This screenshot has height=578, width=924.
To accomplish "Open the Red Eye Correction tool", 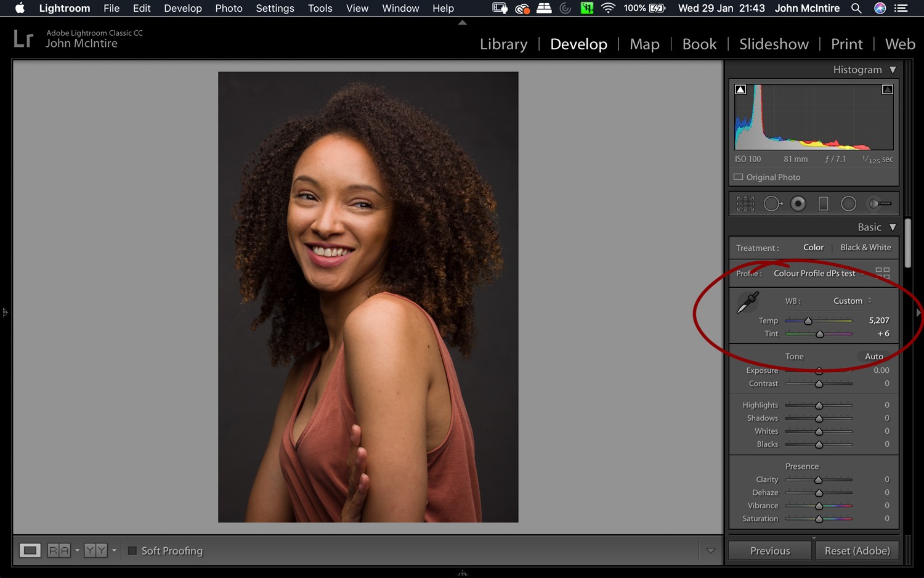I will (798, 203).
